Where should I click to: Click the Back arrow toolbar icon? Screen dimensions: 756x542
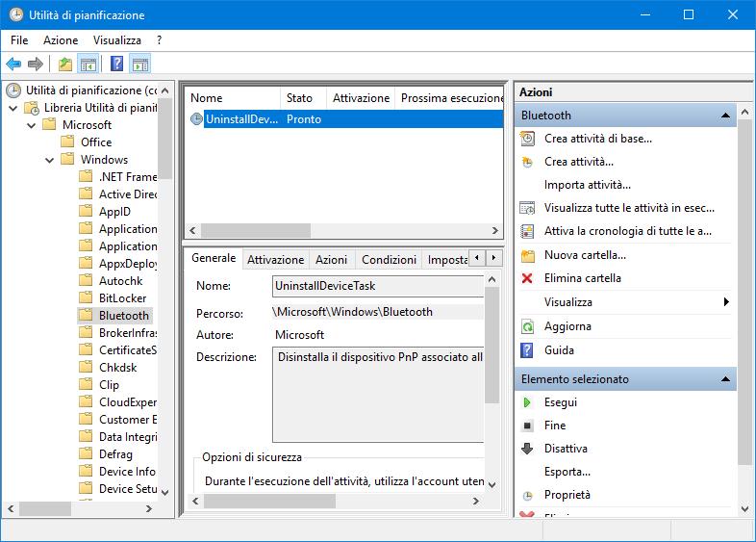click(13, 64)
